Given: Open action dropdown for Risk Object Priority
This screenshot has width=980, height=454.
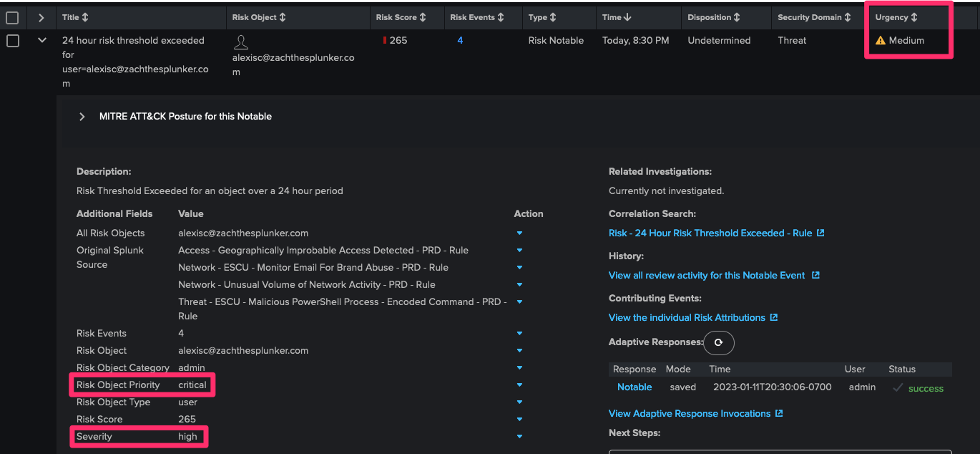Looking at the screenshot, I should click(x=519, y=385).
